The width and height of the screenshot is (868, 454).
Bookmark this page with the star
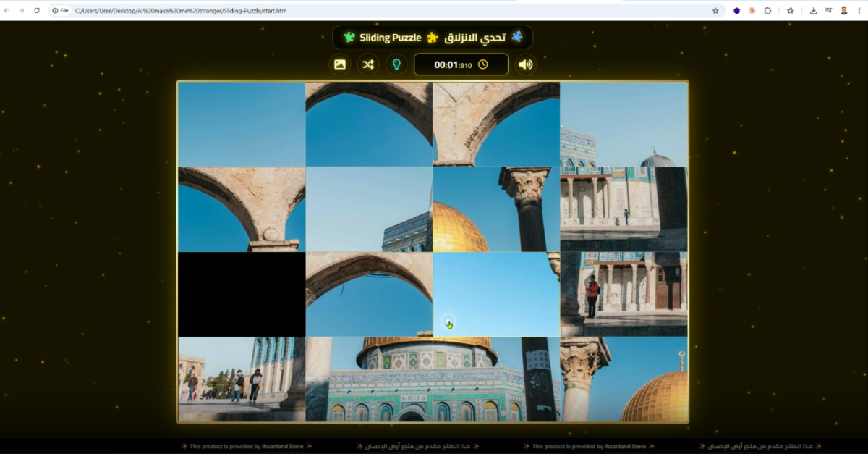click(x=715, y=11)
